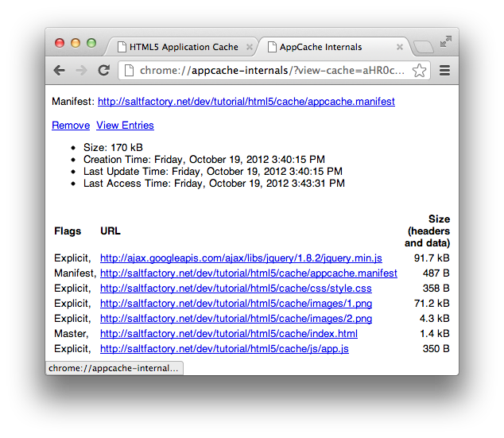Screen dimensions: 504x438
Task: Click the Creation Time line
Action: (x=204, y=160)
